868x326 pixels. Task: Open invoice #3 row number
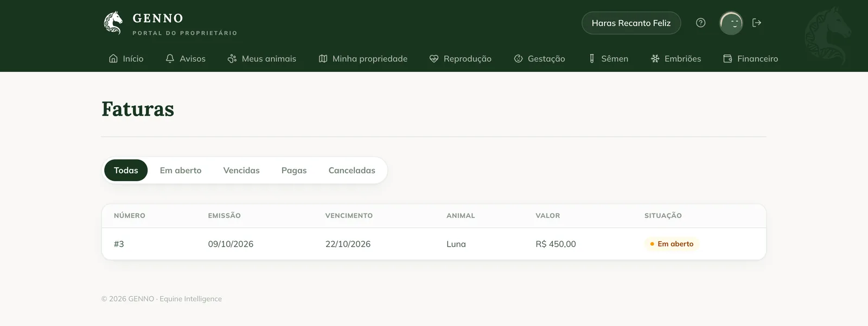pos(119,244)
